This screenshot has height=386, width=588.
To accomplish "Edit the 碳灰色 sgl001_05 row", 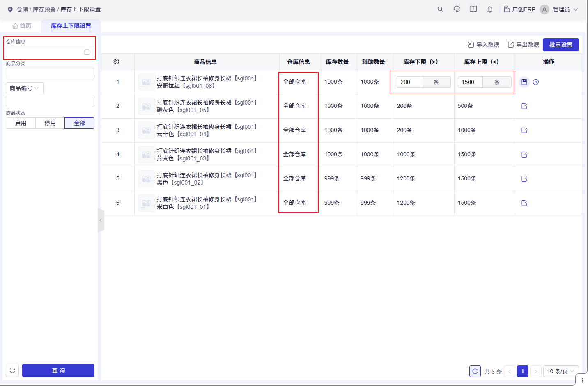I will click(524, 106).
